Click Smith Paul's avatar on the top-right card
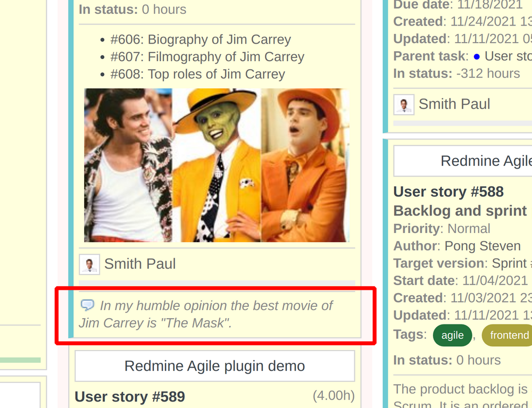 click(403, 104)
